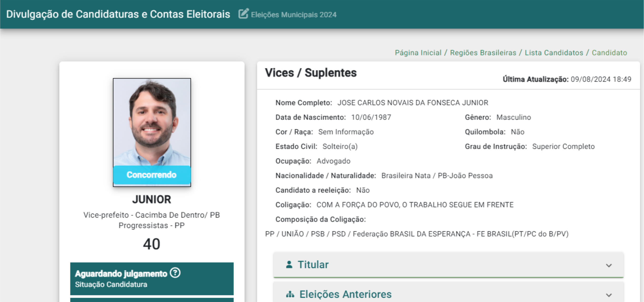Expand Eleições Anteriores using the chevron
Image resolution: width=644 pixels, height=302 pixels.
(609, 295)
